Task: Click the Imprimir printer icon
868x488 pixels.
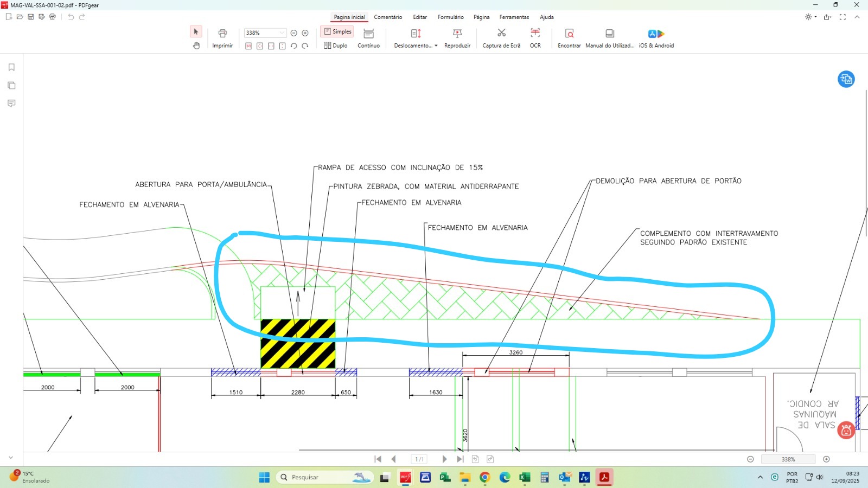Action: 222,34
